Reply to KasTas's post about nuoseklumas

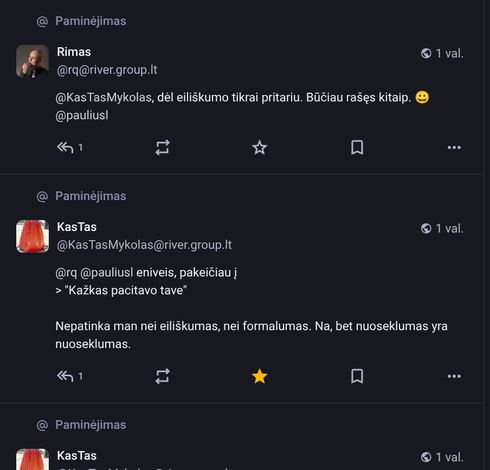point(65,376)
